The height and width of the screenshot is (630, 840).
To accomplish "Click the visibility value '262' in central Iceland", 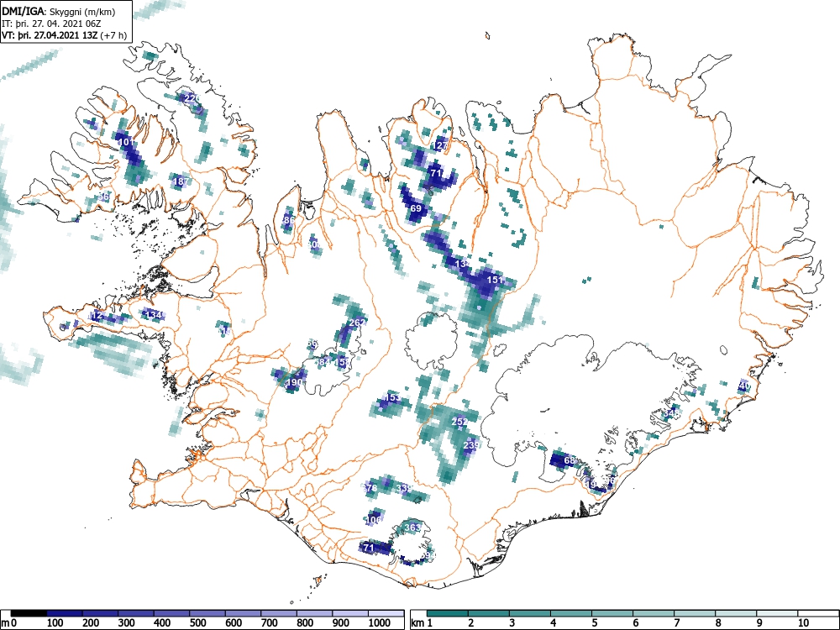I will point(357,323).
